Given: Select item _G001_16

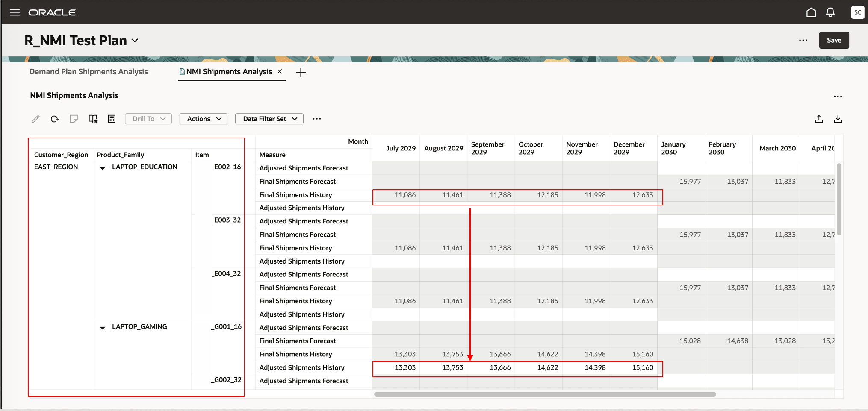Looking at the screenshot, I should tap(226, 326).
